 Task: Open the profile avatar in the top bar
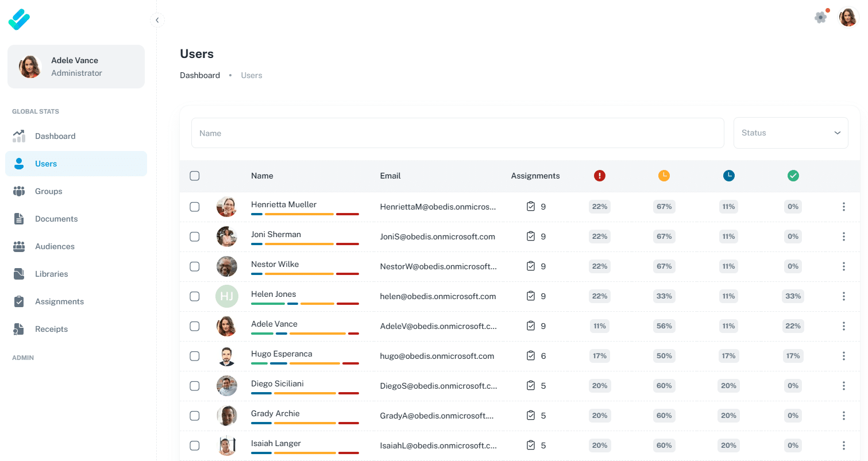pyautogui.click(x=848, y=18)
